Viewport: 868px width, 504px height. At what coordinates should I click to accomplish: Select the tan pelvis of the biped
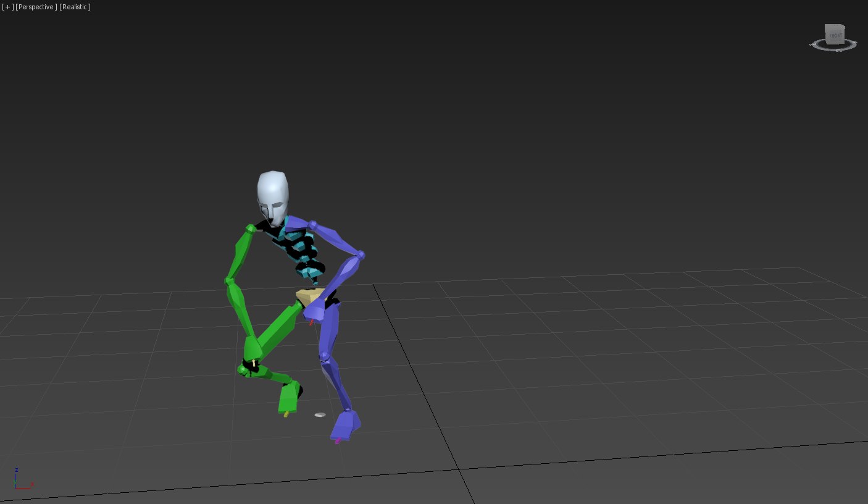(x=311, y=296)
